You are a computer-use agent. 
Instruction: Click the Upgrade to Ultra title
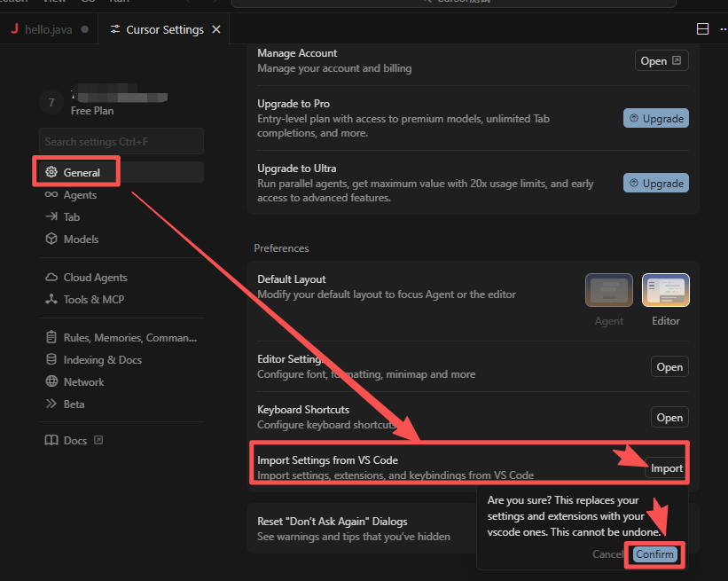pos(297,169)
